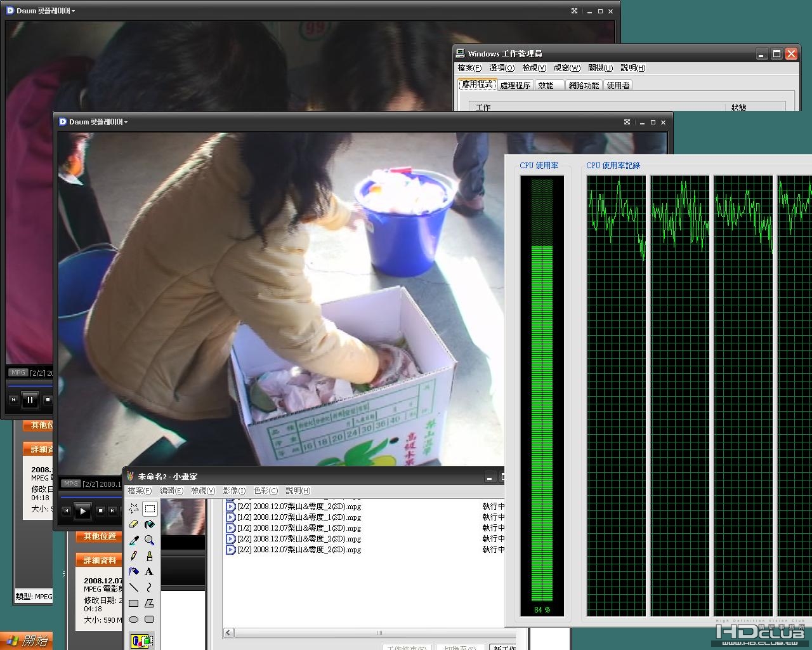Select the Text tool in Paint
Screen dimensions: 812x650
[149, 572]
